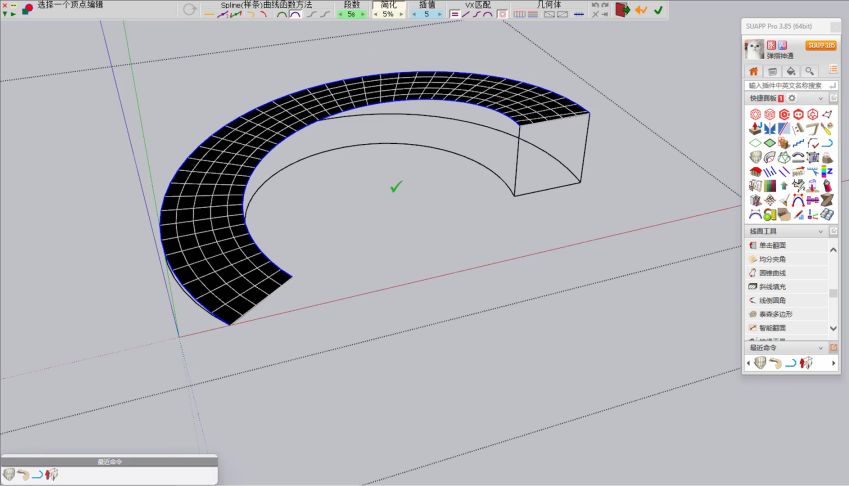Click the cyan hook icon in bottom 最近命令 bar
Viewport: 849px width, 486px height.
(37, 475)
